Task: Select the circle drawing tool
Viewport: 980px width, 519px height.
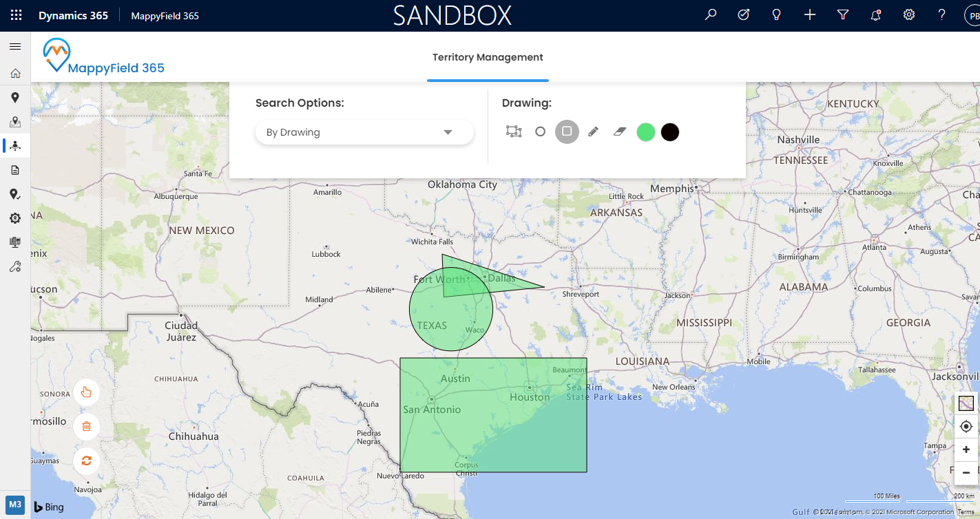Action: point(540,131)
